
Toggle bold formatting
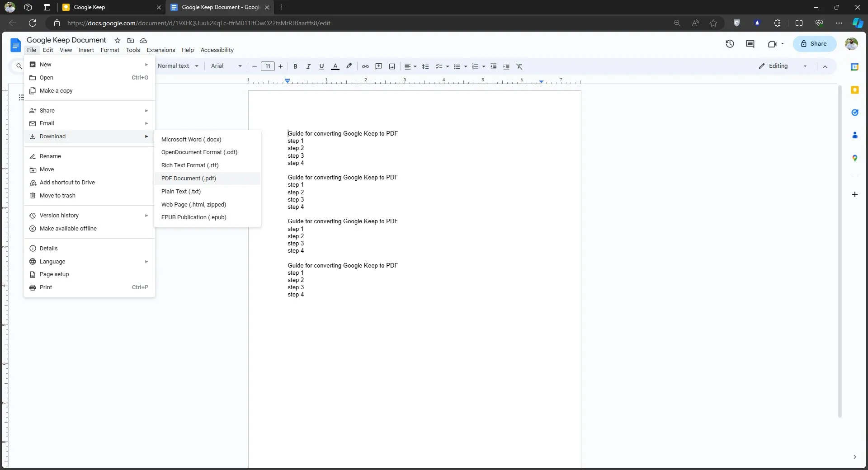click(x=295, y=66)
